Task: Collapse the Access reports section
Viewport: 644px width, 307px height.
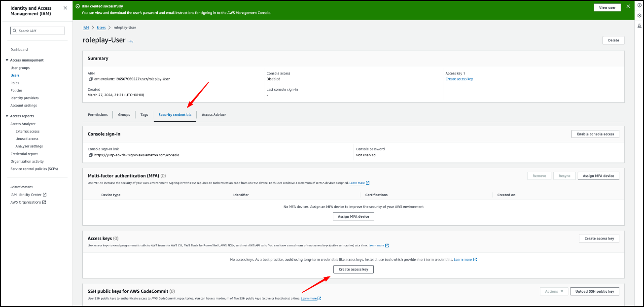Action: (7, 116)
